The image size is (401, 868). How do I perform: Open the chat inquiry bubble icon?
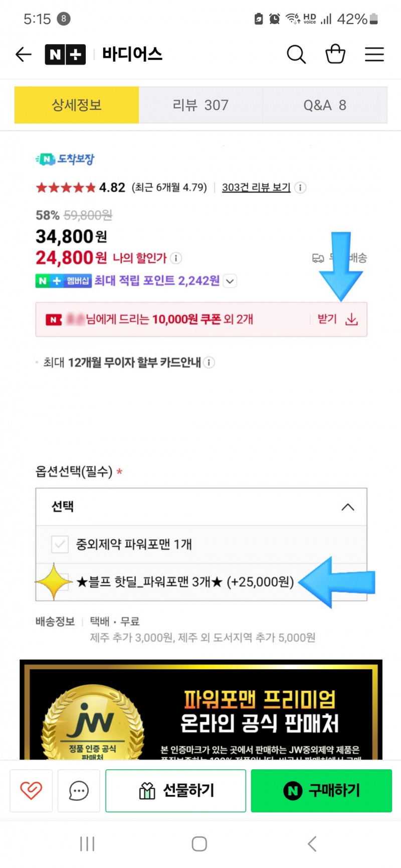(79, 791)
